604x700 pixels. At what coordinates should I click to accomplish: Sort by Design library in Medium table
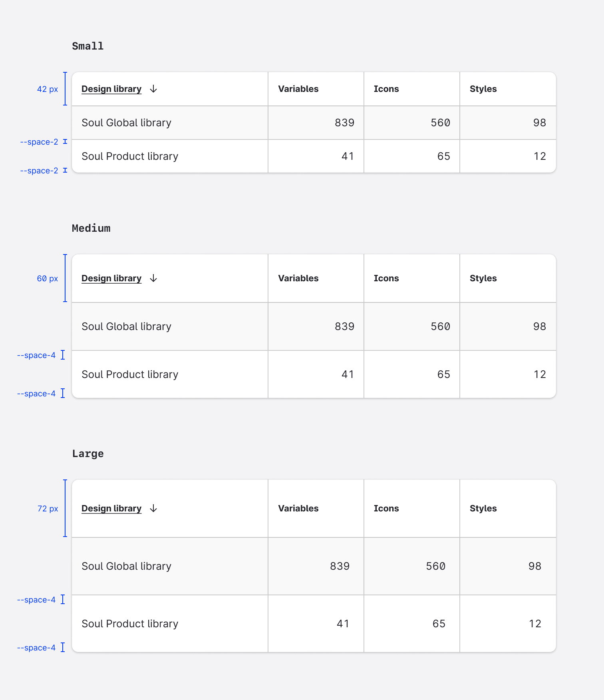(111, 278)
